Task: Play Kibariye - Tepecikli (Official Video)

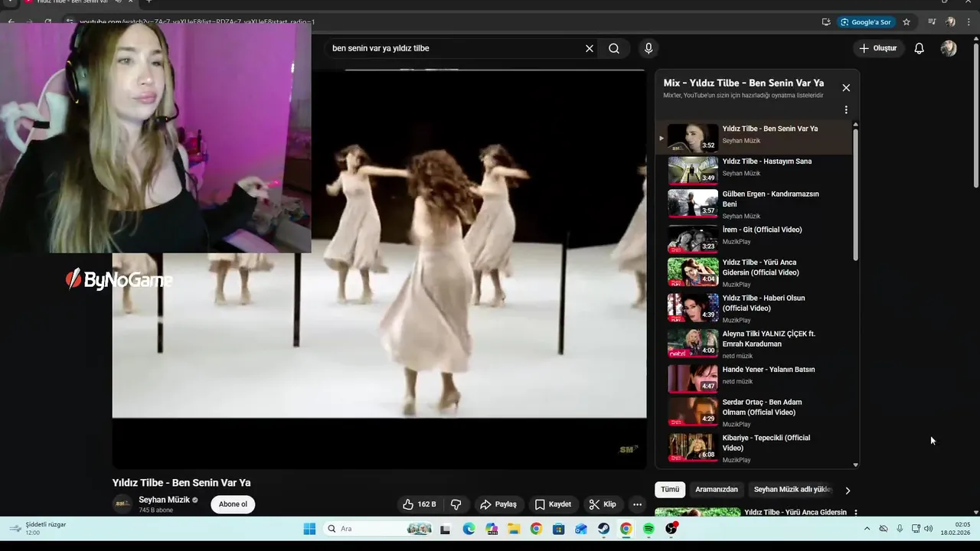Action: [x=754, y=448]
